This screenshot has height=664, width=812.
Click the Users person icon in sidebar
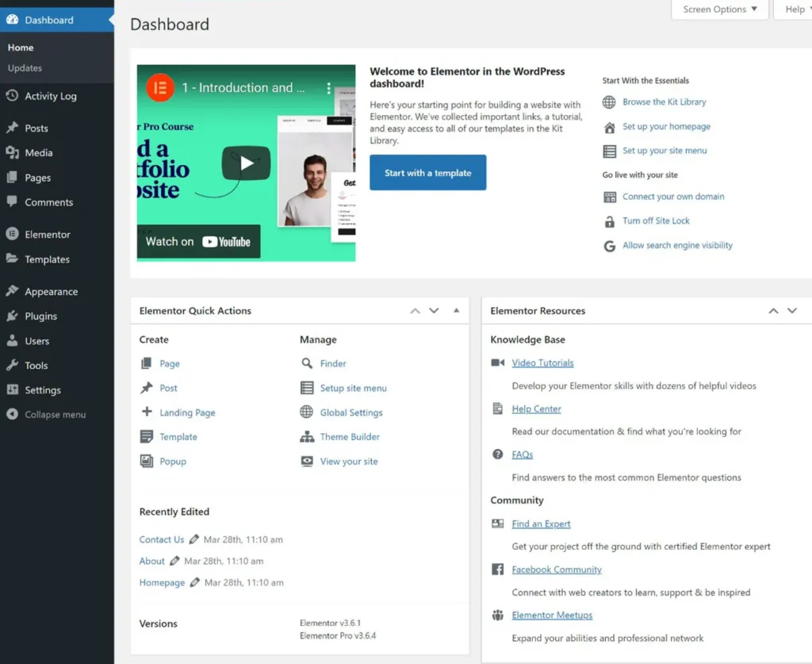pos(13,340)
